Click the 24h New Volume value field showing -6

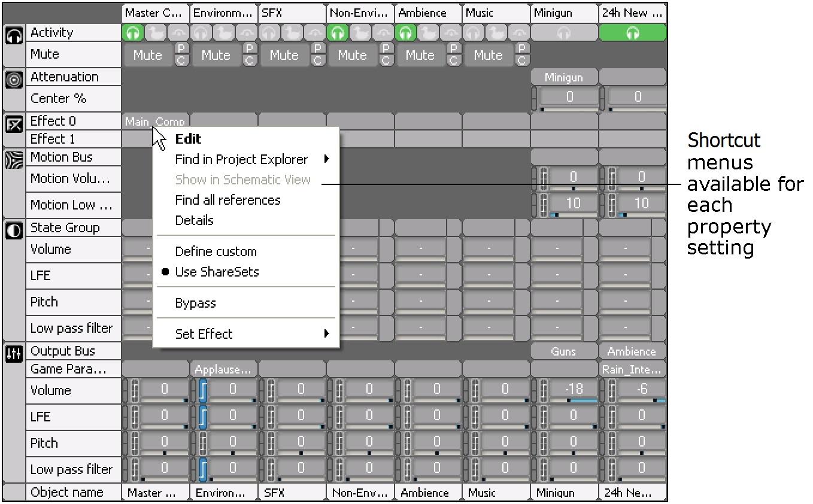point(642,388)
